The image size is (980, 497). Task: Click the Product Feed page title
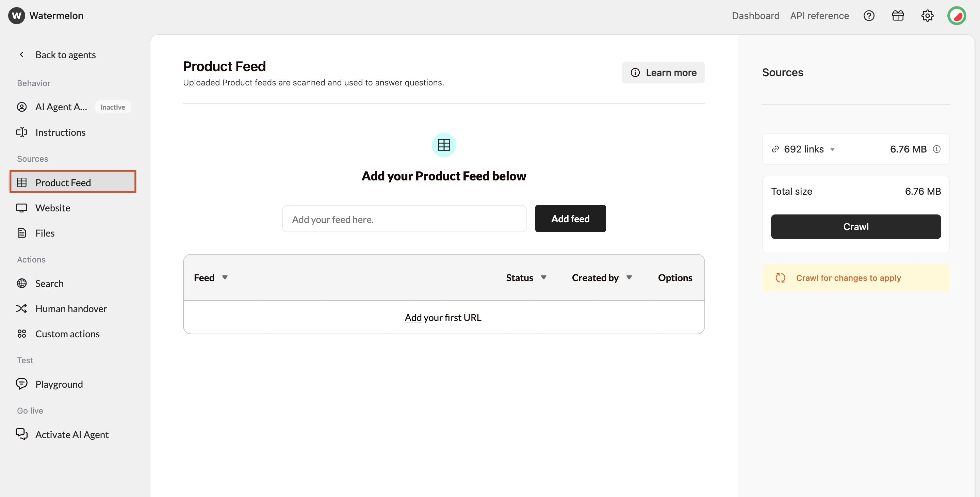pos(224,66)
